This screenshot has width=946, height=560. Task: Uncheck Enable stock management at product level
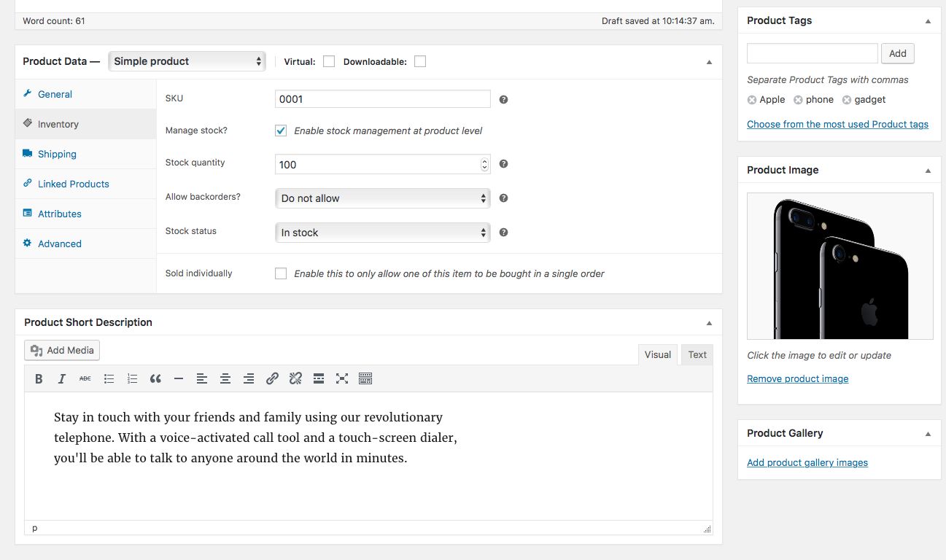coord(281,131)
